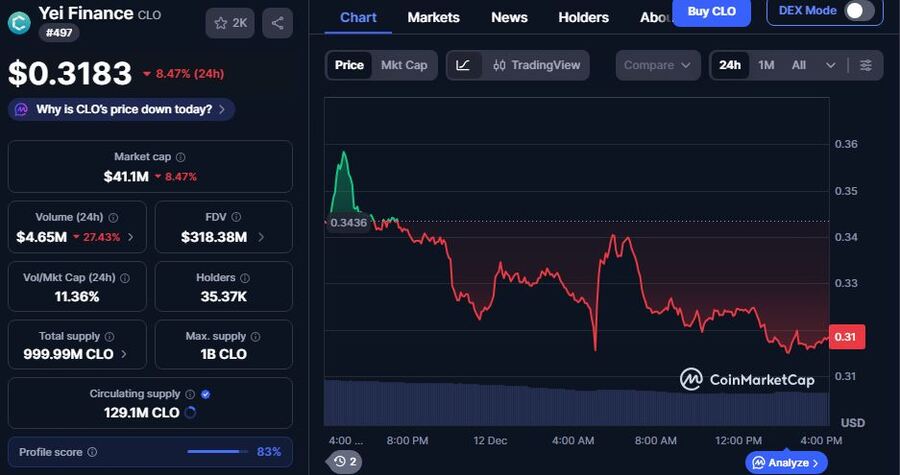Expand FDV details chevron
Image resolution: width=900 pixels, height=475 pixels.
[262, 237]
